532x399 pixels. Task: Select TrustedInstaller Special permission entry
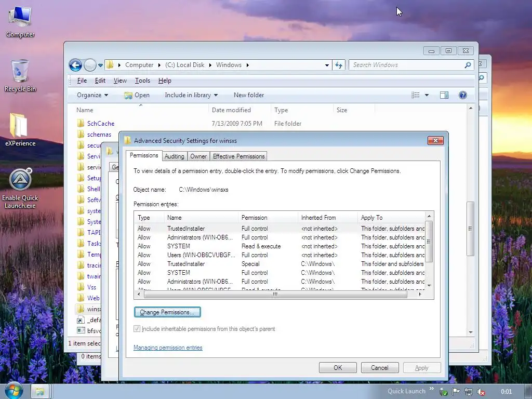(280, 264)
